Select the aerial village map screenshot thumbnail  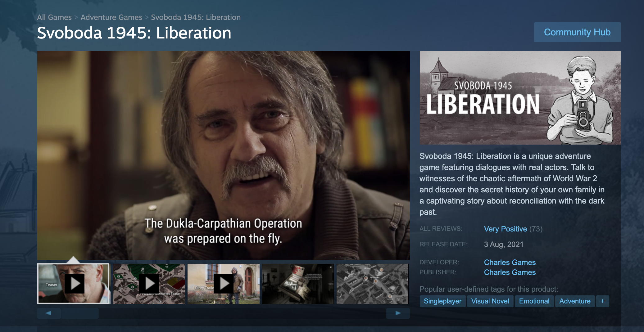[x=372, y=284]
